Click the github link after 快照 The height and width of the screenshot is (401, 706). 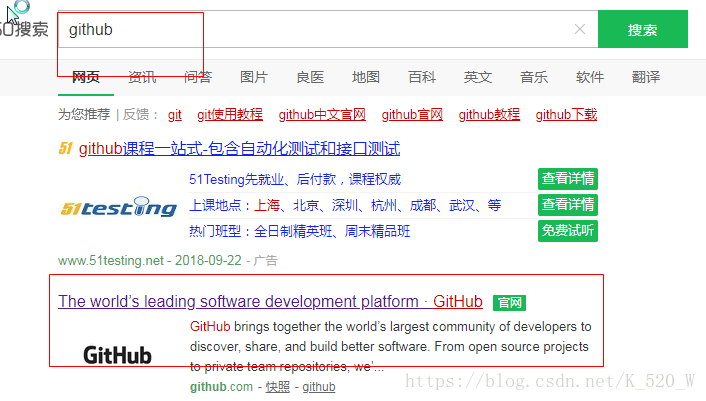point(319,387)
